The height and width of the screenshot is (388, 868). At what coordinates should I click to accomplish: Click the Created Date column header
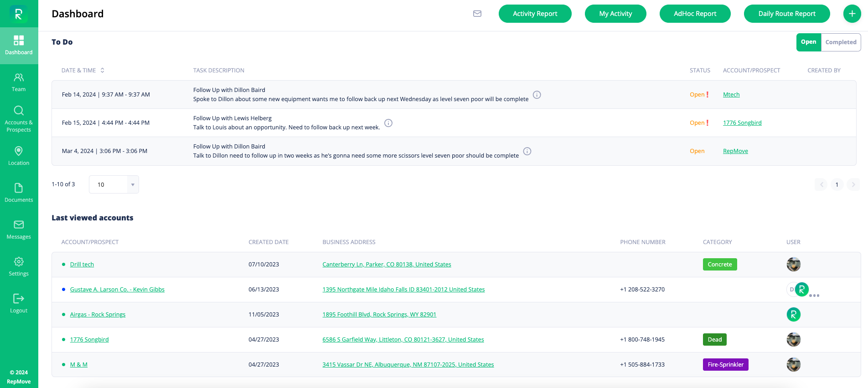(x=269, y=242)
